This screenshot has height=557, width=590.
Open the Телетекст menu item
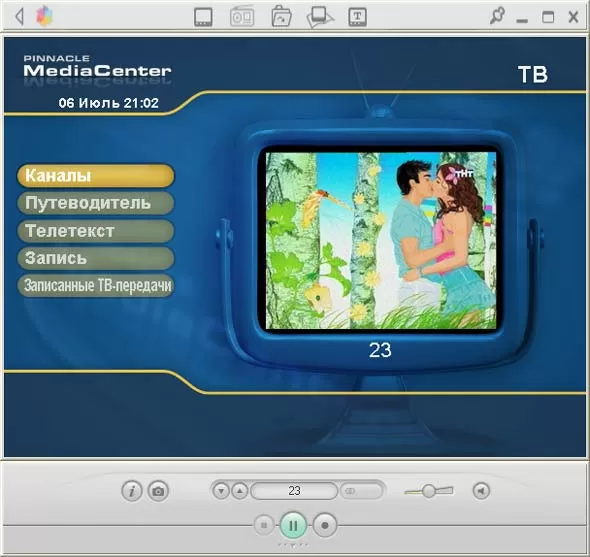pyautogui.click(x=96, y=231)
